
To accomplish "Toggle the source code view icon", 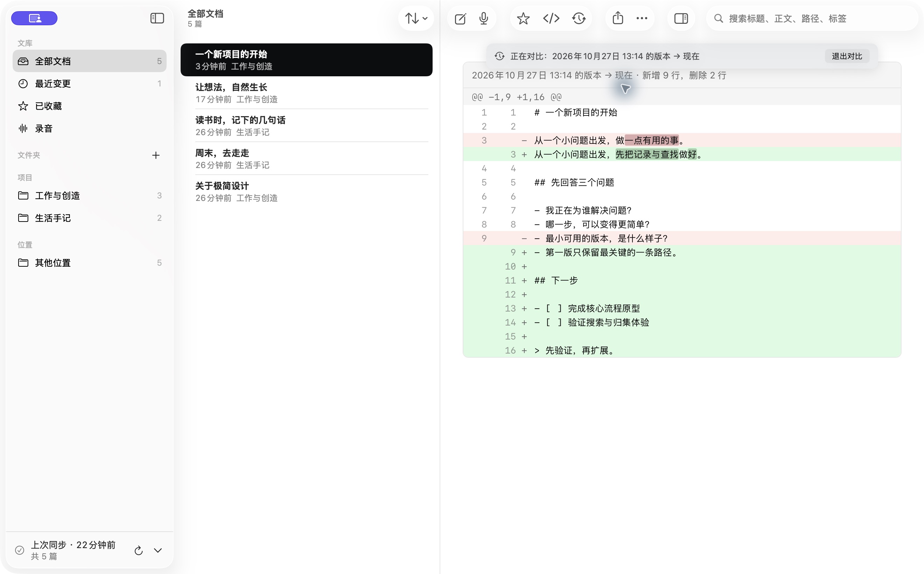I will pyautogui.click(x=551, y=18).
